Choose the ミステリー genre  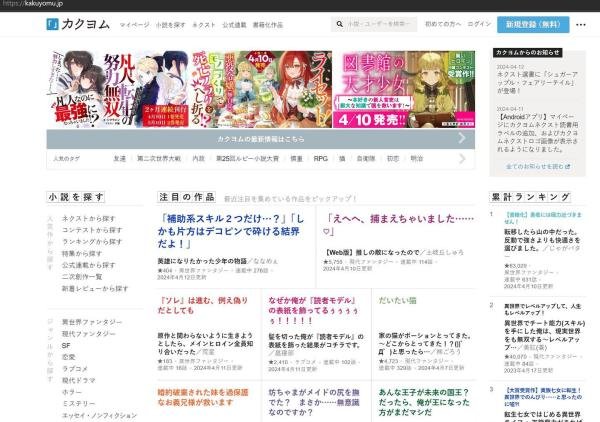pos(78,404)
